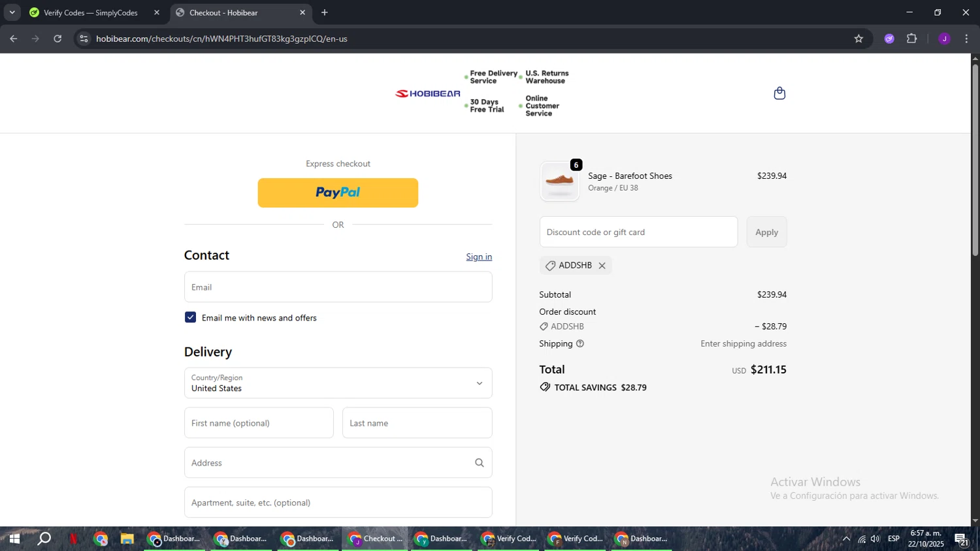This screenshot has height=551, width=980.
Task: Click the Enter shipping address text
Action: [x=743, y=344]
